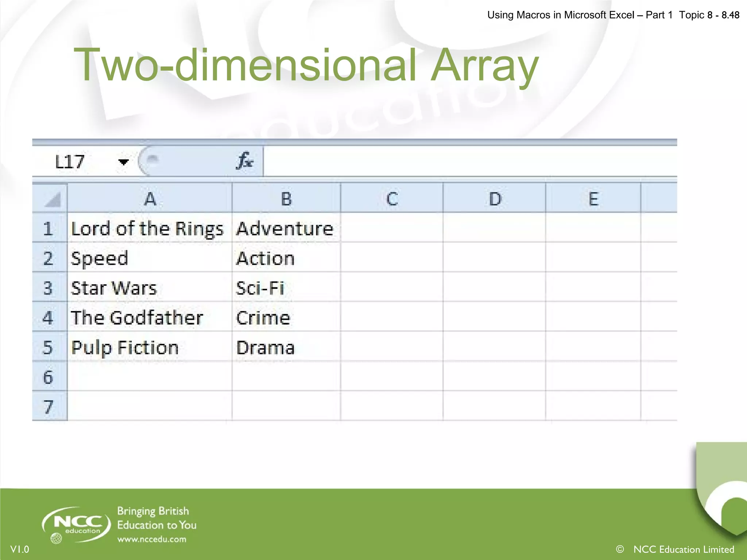This screenshot has height=560, width=747.
Task: Click the Select All corner triangle
Action: (50, 198)
